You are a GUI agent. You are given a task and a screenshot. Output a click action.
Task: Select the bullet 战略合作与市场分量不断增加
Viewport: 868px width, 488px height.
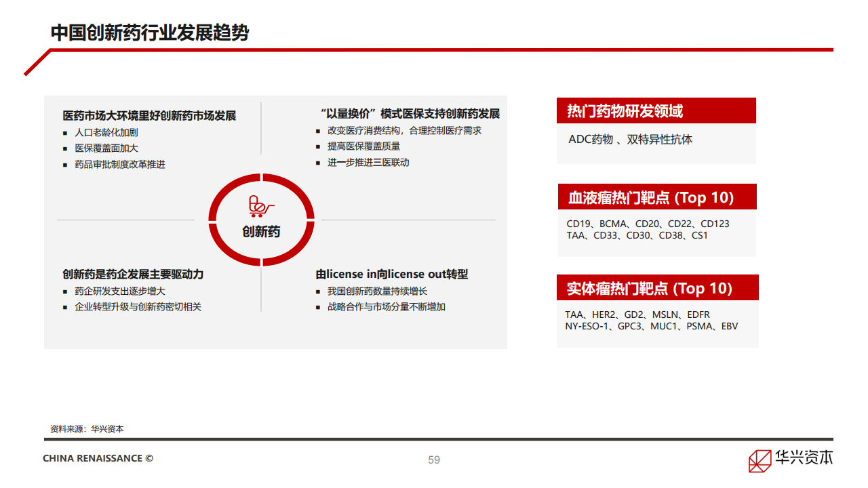click(386, 307)
